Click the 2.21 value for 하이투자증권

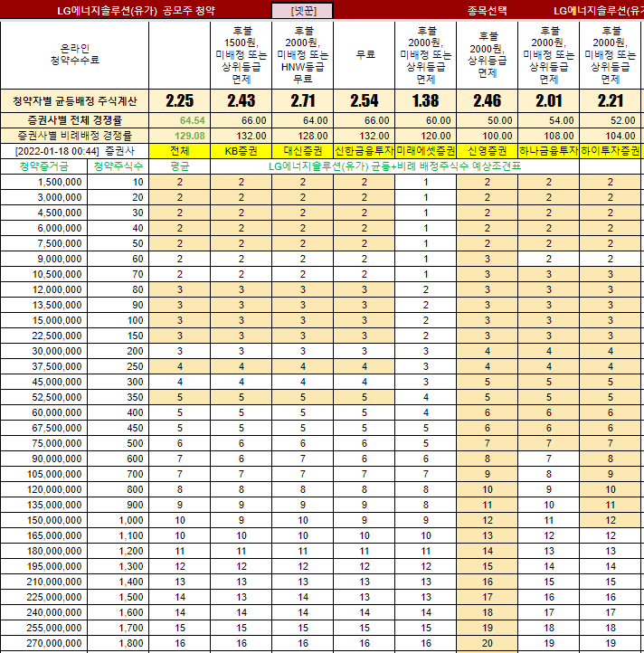pyautogui.click(x=611, y=100)
